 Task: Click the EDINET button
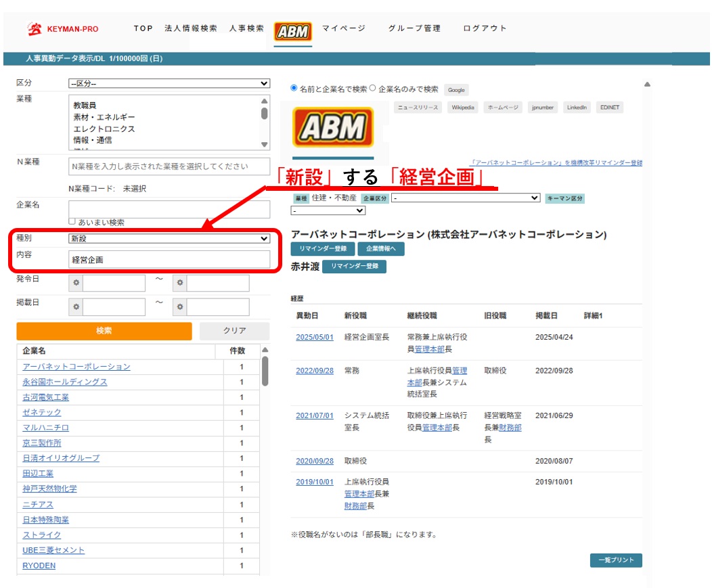[x=609, y=108]
